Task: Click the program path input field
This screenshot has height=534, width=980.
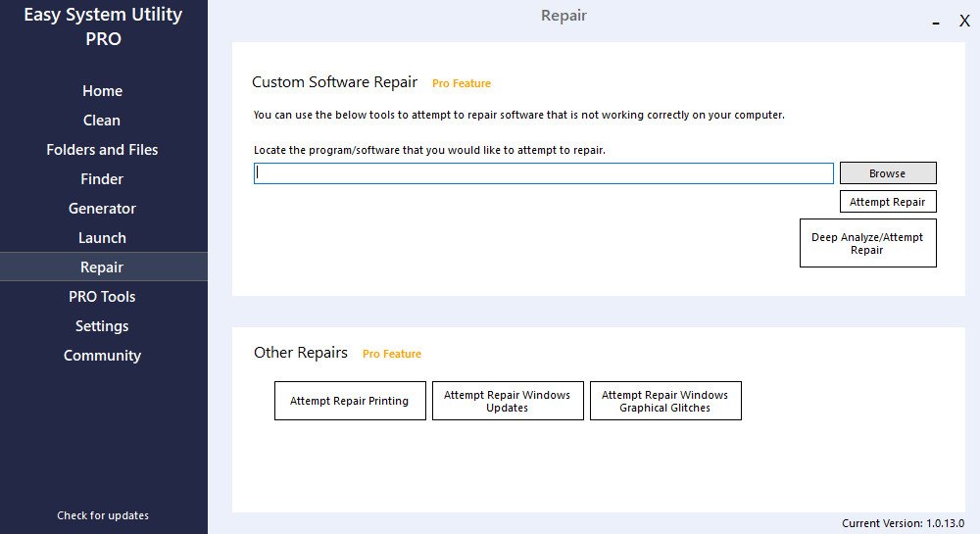Action: [543, 173]
